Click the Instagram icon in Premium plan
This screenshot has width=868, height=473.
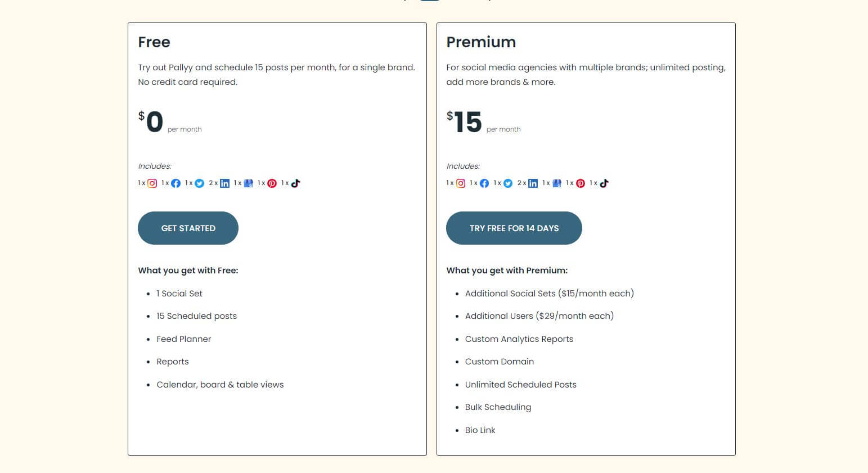tap(460, 183)
